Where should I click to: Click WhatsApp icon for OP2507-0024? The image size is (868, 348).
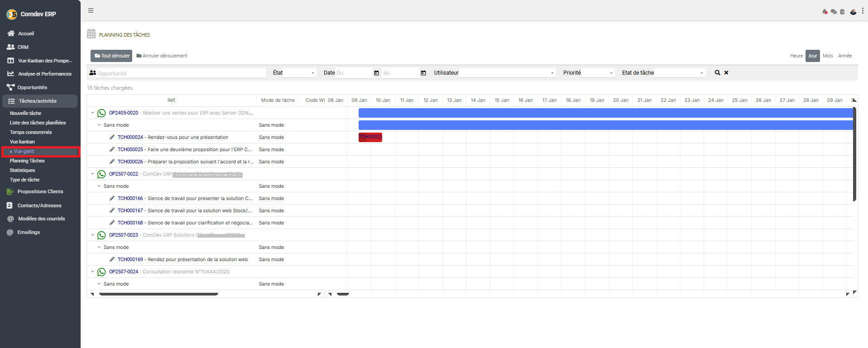coord(101,272)
